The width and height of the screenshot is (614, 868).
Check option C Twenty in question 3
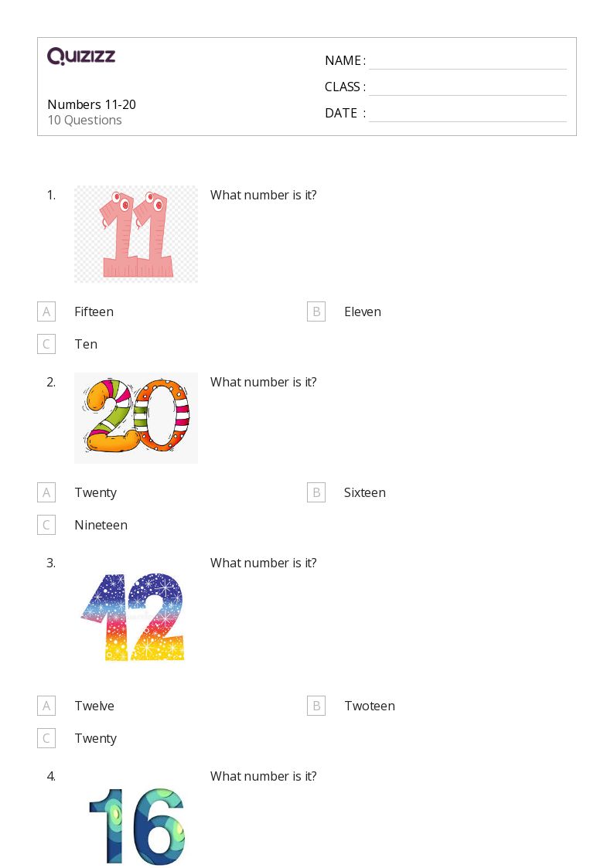tap(46, 738)
